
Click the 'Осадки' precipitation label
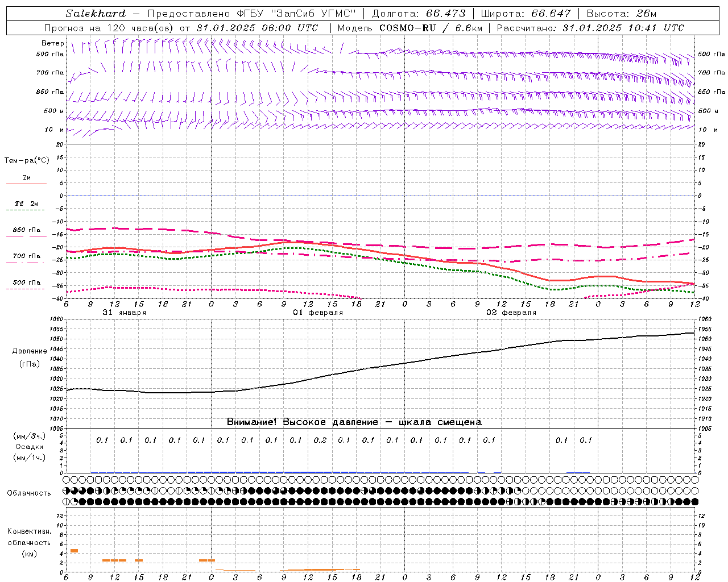coord(30,447)
